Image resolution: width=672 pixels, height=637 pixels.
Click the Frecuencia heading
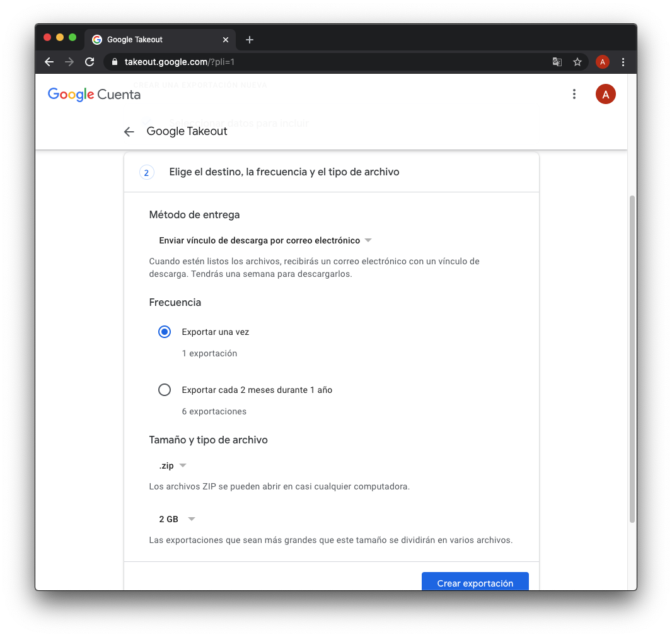click(x=175, y=302)
